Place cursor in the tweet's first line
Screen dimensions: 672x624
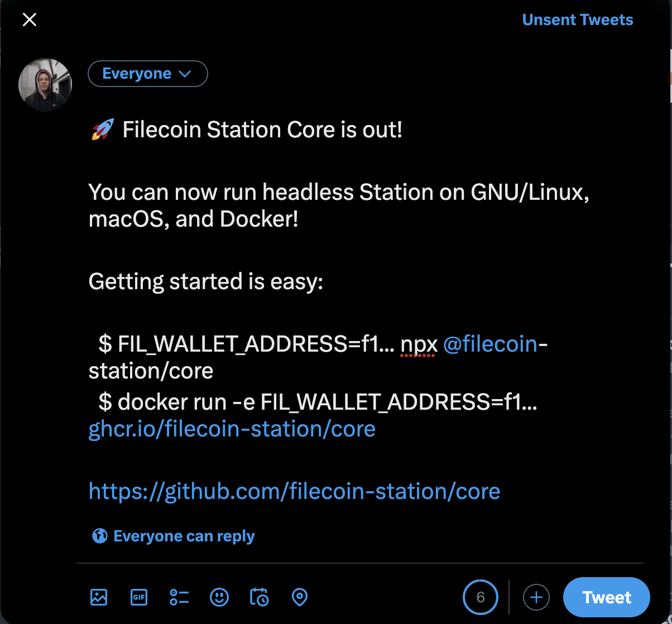[x=262, y=130]
